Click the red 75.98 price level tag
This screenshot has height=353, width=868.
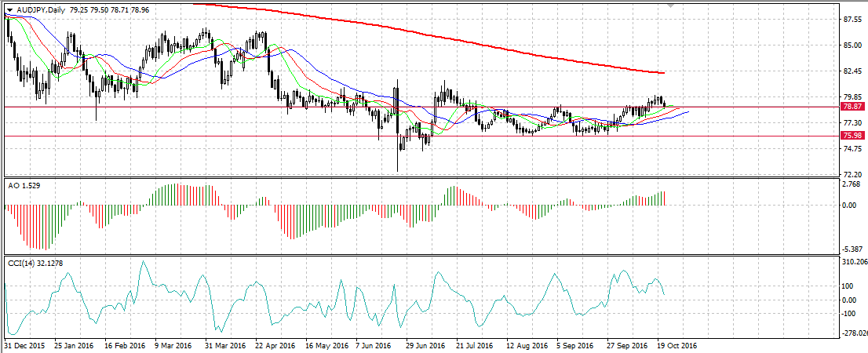[x=852, y=136]
